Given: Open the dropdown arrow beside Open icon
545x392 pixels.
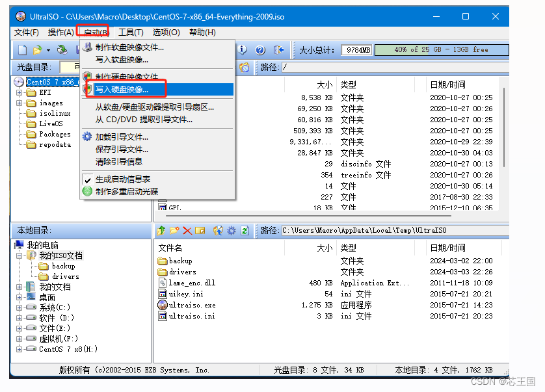Looking at the screenshot, I should pos(48,51).
